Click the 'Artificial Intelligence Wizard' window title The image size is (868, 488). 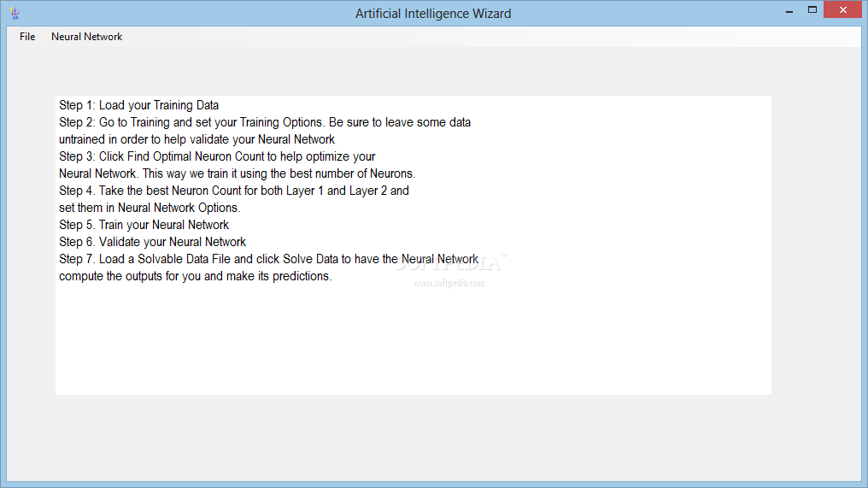tap(433, 14)
